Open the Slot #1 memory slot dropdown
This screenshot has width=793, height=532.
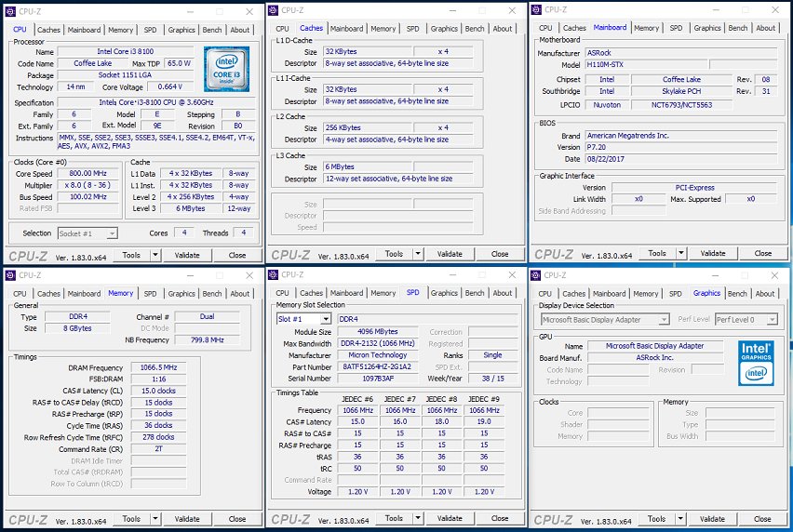pyautogui.click(x=326, y=319)
